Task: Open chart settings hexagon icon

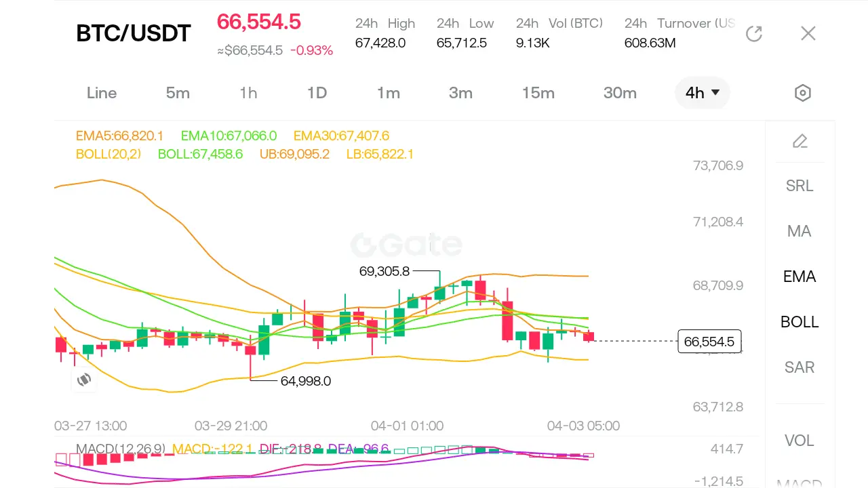Action: [x=803, y=93]
